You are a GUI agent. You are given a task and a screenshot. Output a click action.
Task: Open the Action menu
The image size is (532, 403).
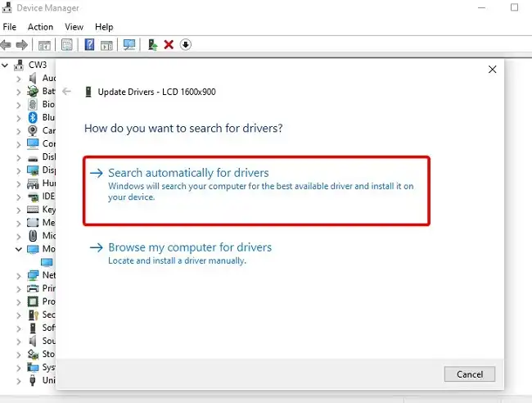click(40, 27)
